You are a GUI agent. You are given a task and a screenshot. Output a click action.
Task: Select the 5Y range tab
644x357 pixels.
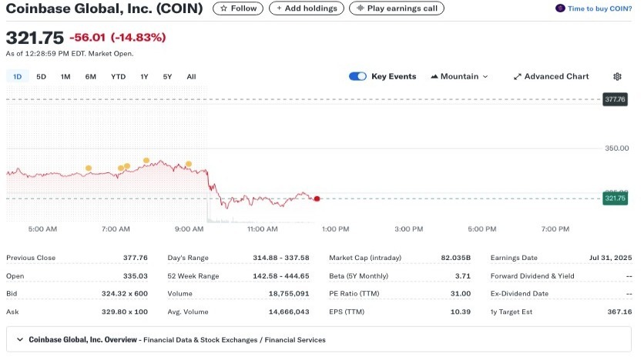(x=167, y=76)
